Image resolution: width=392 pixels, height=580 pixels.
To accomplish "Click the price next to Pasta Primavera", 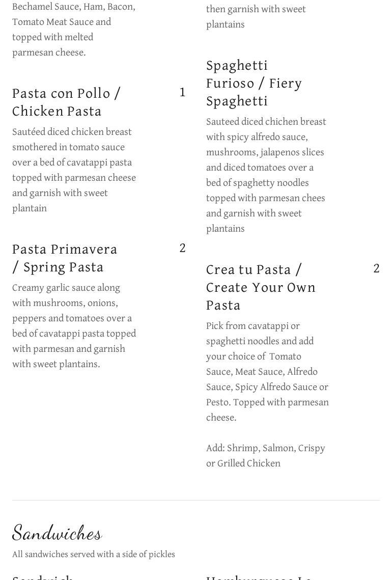I will click(x=182, y=248).
